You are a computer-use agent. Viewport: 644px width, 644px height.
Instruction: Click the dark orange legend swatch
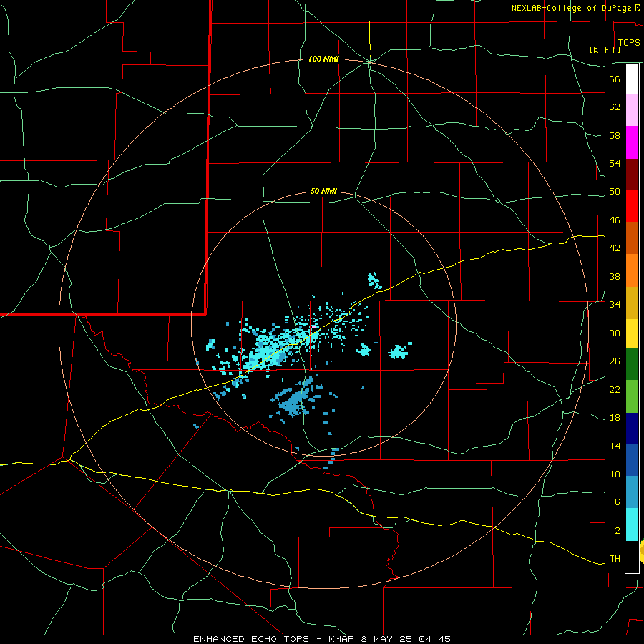[x=632, y=238]
